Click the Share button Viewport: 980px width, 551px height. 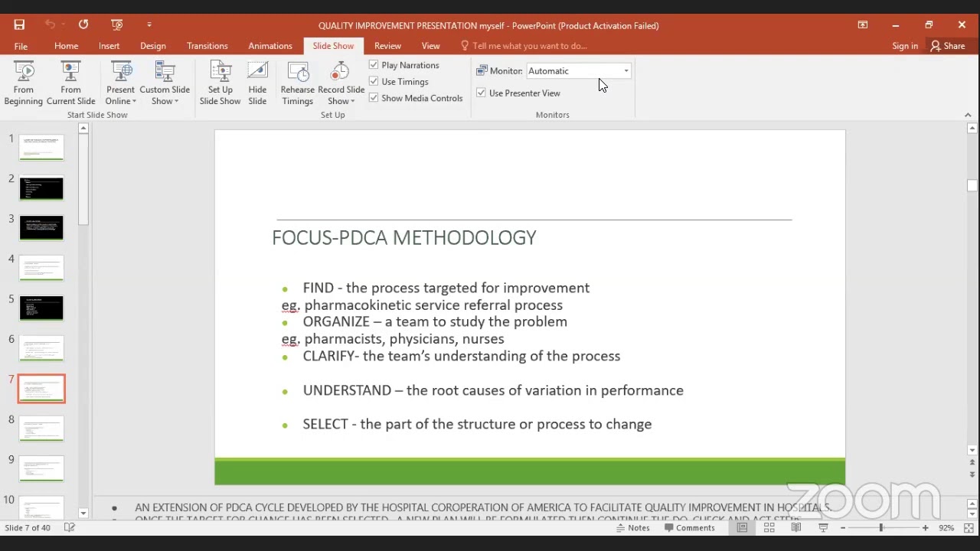[948, 46]
